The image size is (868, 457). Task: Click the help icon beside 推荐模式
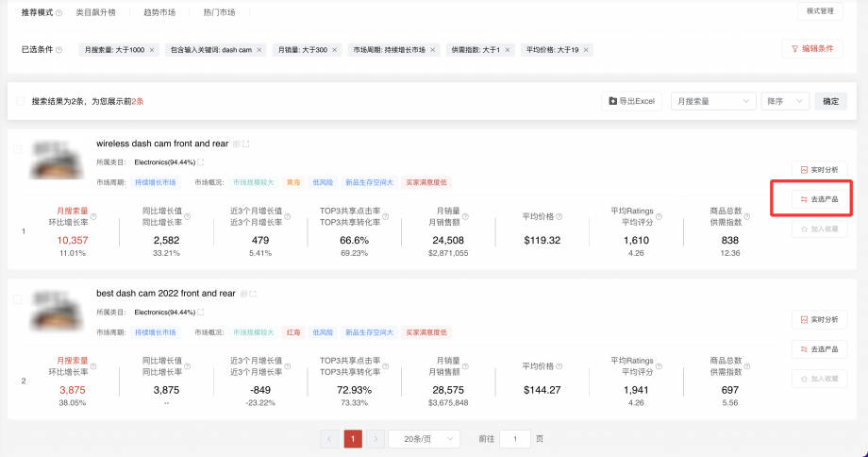59,12
